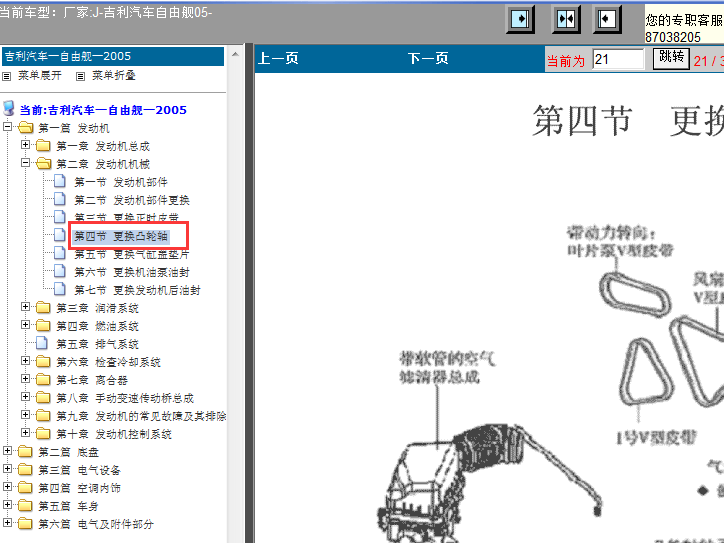
Task: Click folder icon of 第六章 检查冷却系统
Action: click(43, 362)
